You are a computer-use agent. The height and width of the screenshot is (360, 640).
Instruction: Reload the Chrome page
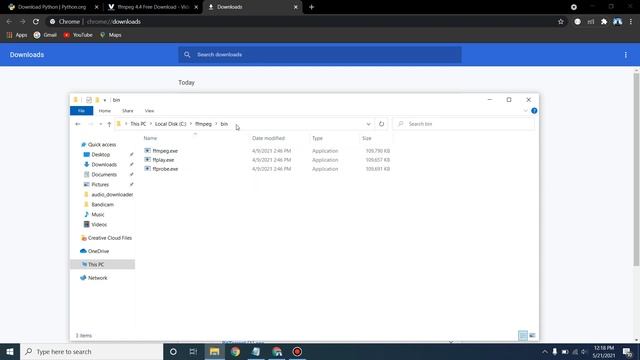click(x=36, y=22)
